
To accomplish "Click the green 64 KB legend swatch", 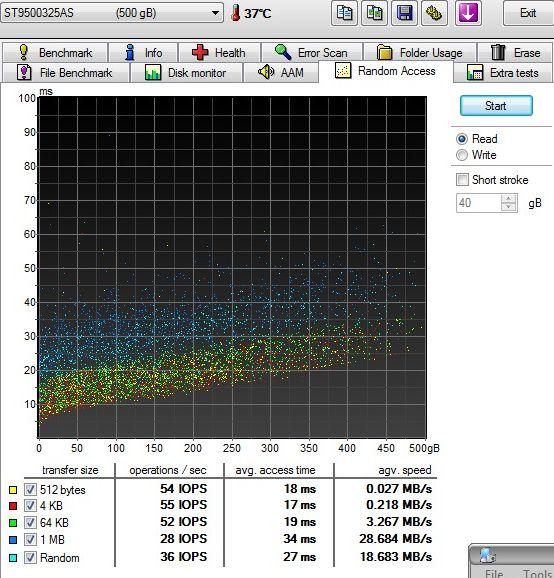I will pyautogui.click(x=13, y=523).
